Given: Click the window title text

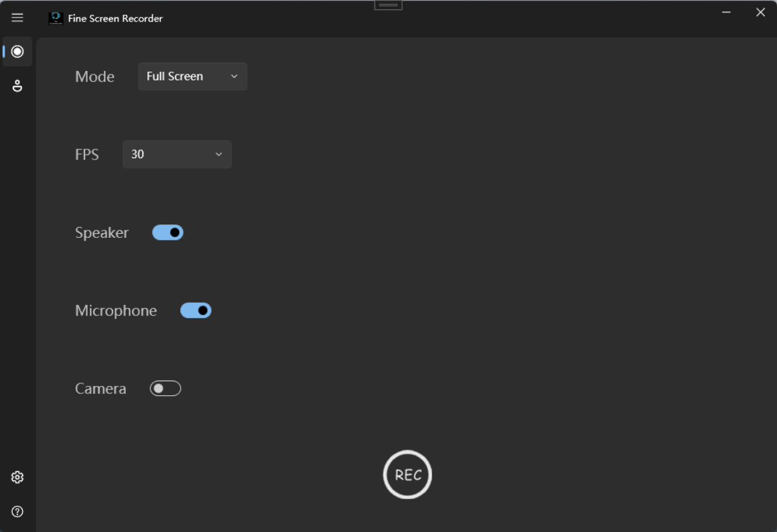Looking at the screenshot, I should click(x=115, y=19).
